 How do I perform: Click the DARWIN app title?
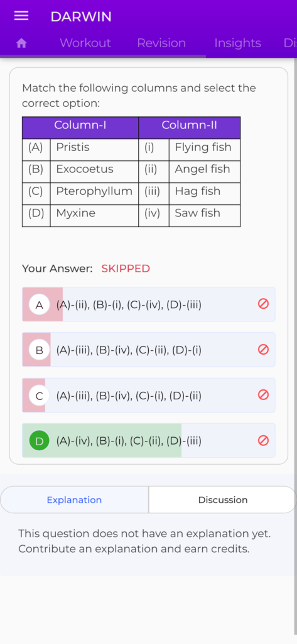(81, 17)
